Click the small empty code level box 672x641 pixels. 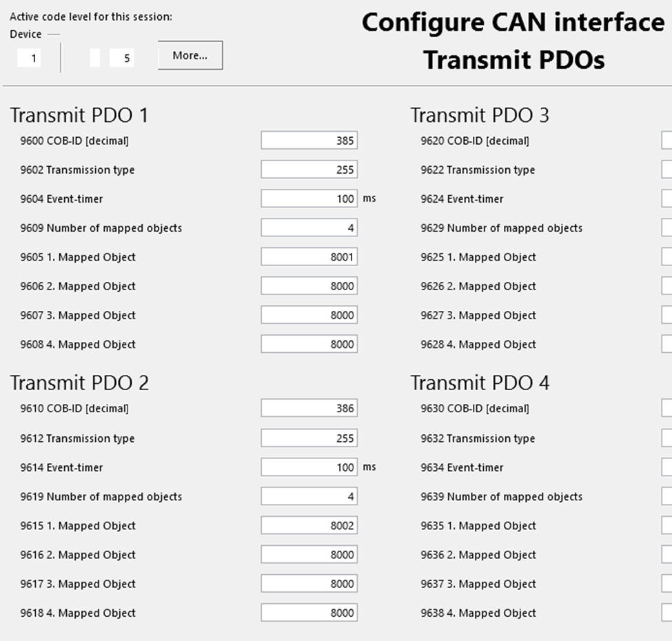point(95,59)
